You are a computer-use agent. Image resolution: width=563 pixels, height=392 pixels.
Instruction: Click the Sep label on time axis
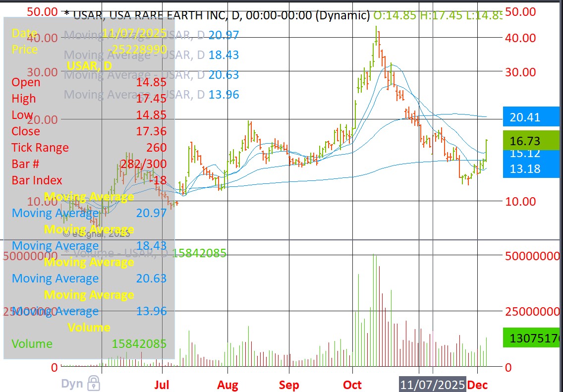coord(289,385)
